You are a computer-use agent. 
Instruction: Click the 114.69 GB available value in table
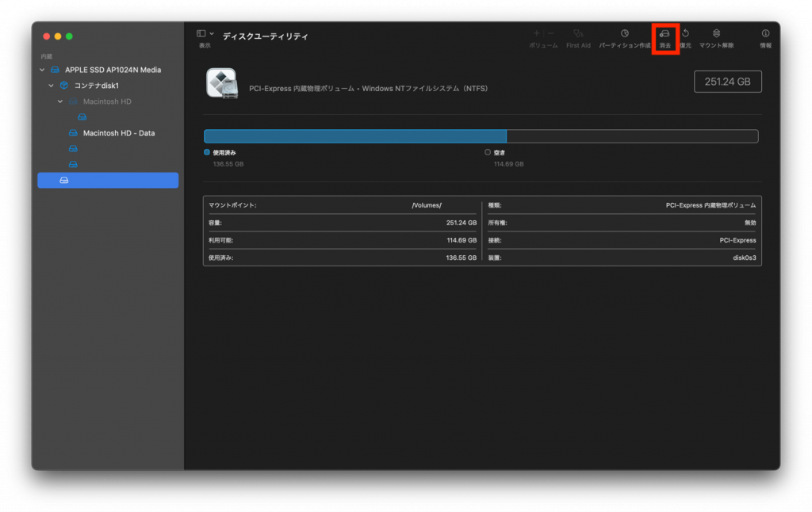(462, 240)
